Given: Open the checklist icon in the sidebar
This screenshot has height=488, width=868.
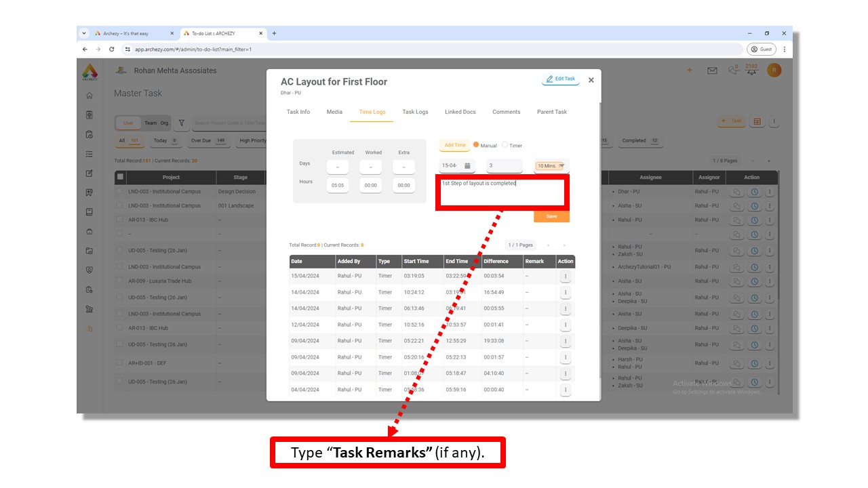Looking at the screenshot, I should tap(90, 154).
